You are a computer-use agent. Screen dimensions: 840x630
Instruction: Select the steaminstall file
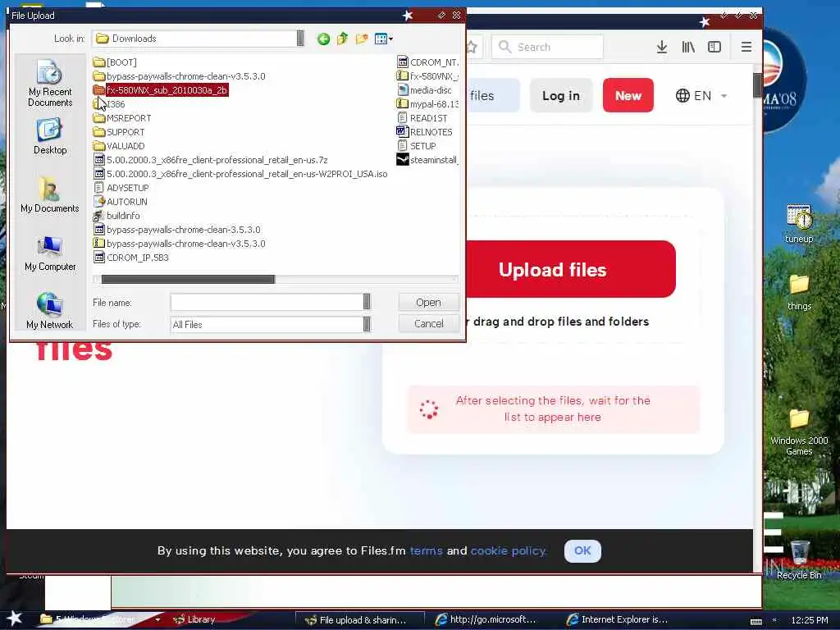[x=427, y=160]
